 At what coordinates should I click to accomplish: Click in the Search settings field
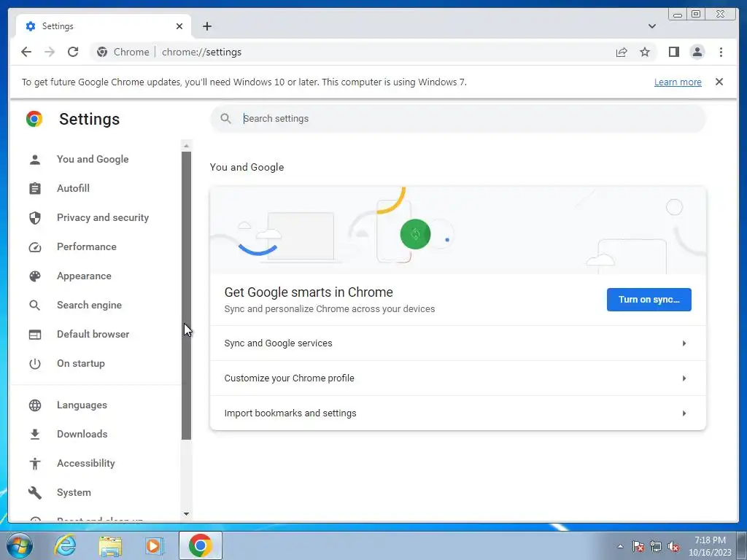click(457, 119)
